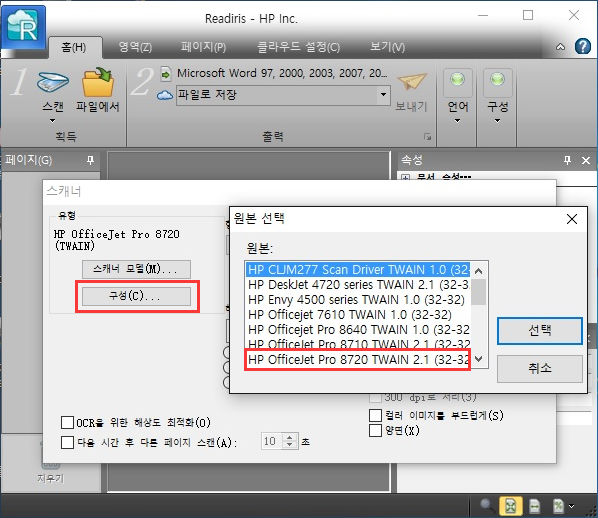Click the 구성 green indicator icon in ribbon
Image resolution: width=598 pixels, height=518 pixels.
497,80
